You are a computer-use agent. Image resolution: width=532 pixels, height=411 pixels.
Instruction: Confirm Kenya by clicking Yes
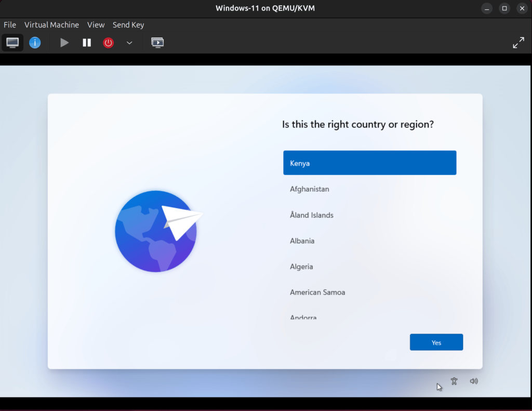pyautogui.click(x=436, y=342)
